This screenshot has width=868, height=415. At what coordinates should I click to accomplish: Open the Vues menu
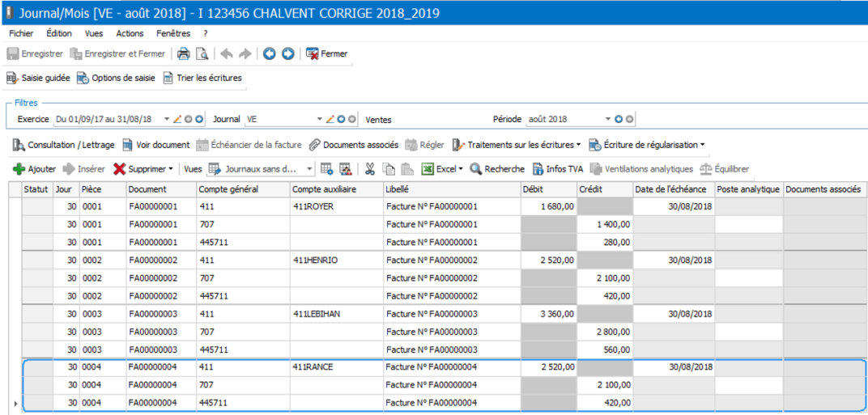point(94,33)
